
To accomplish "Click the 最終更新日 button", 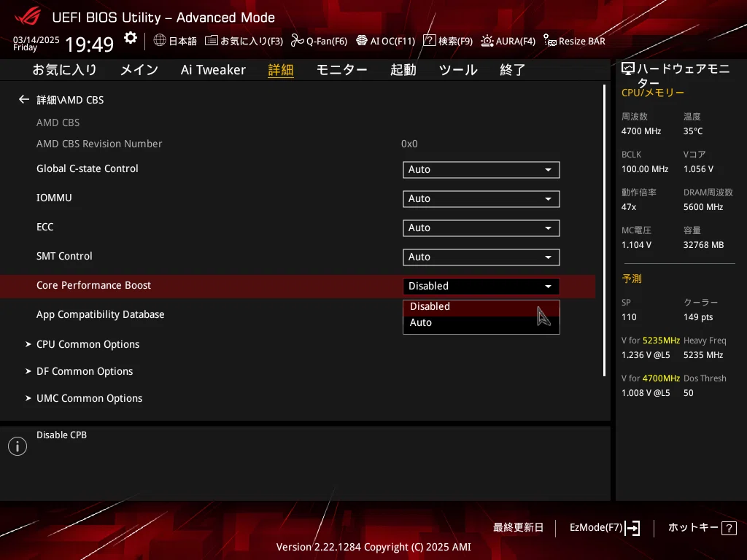I will click(x=518, y=528).
